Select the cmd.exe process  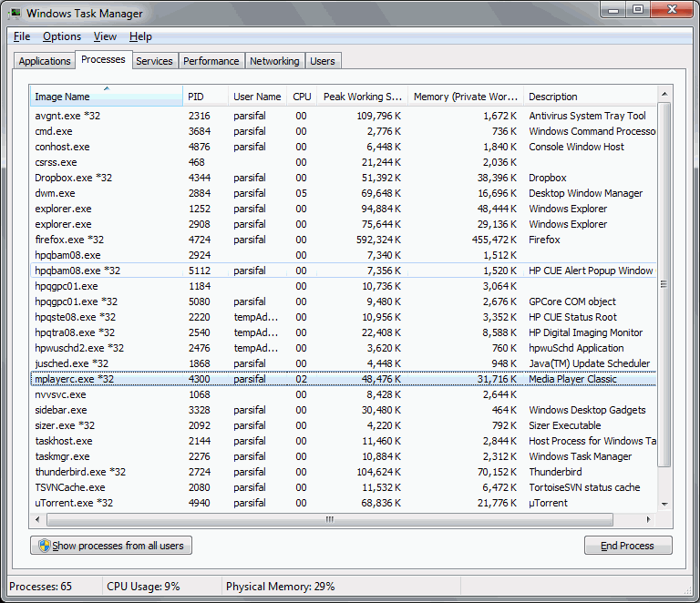pos(344,131)
